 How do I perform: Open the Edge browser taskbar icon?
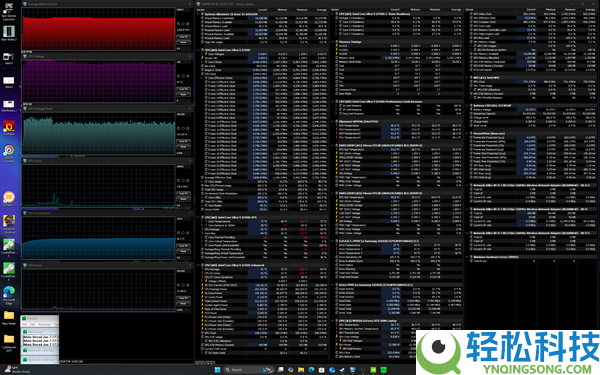[311, 370]
